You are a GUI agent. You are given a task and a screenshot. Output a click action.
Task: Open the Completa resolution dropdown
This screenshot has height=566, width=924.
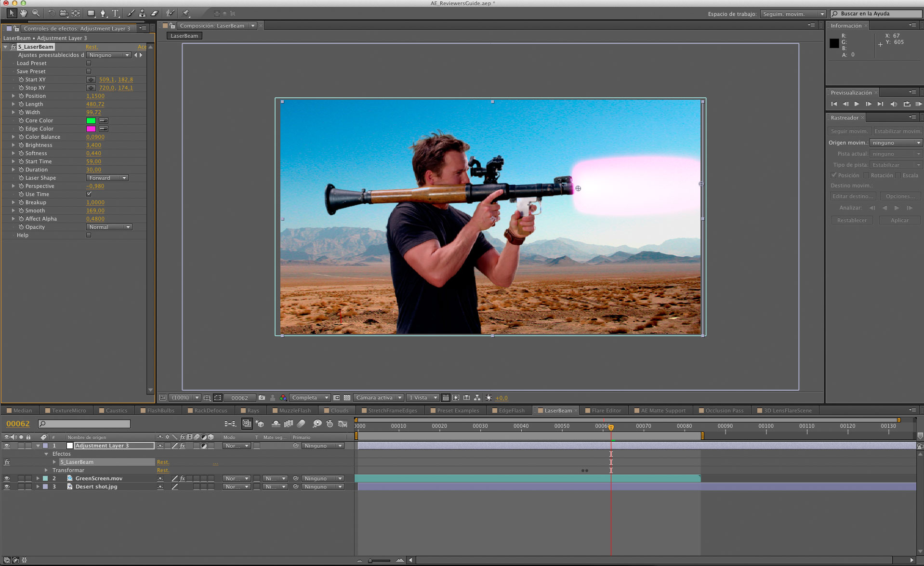(x=310, y=397)
